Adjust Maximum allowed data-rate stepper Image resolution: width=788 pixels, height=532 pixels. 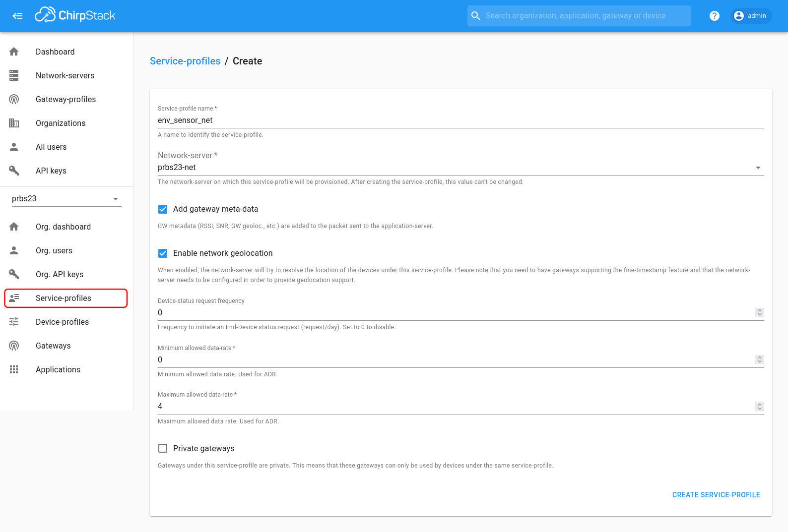(760, 407)
